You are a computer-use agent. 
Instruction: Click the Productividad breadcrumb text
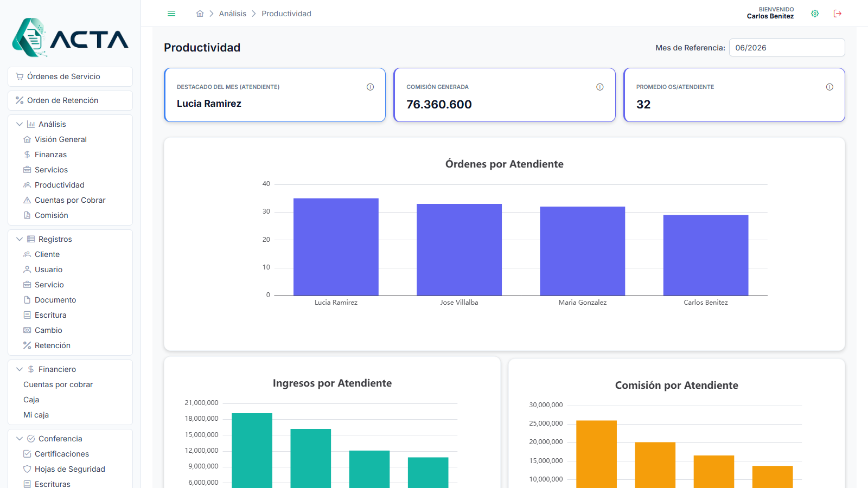[x=286, y=14]
